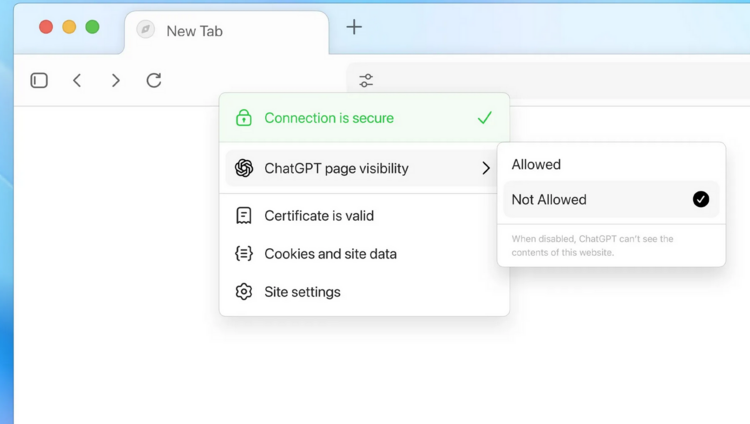
Task: Open the Site settings entry
Action: [x=302, y=292]
